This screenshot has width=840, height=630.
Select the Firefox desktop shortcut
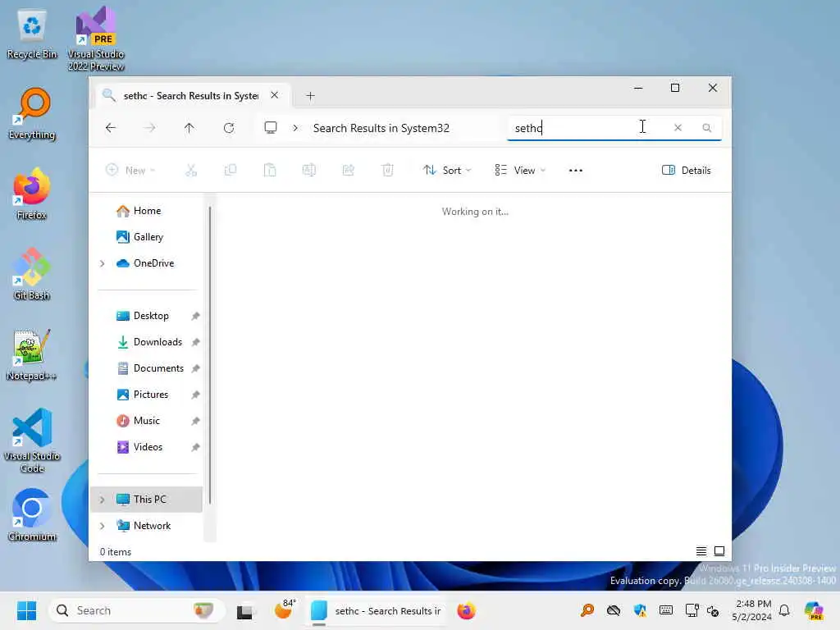pos(32,194)
